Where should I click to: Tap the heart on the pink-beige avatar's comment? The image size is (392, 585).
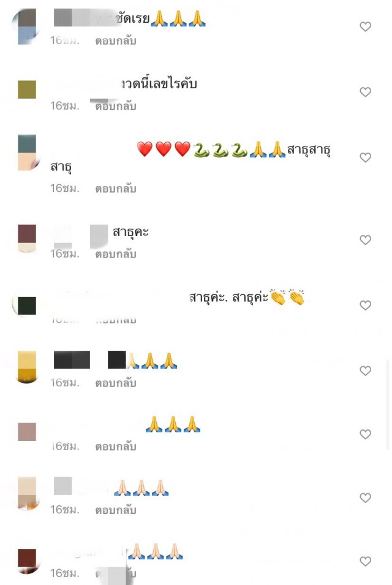point(365,434)
